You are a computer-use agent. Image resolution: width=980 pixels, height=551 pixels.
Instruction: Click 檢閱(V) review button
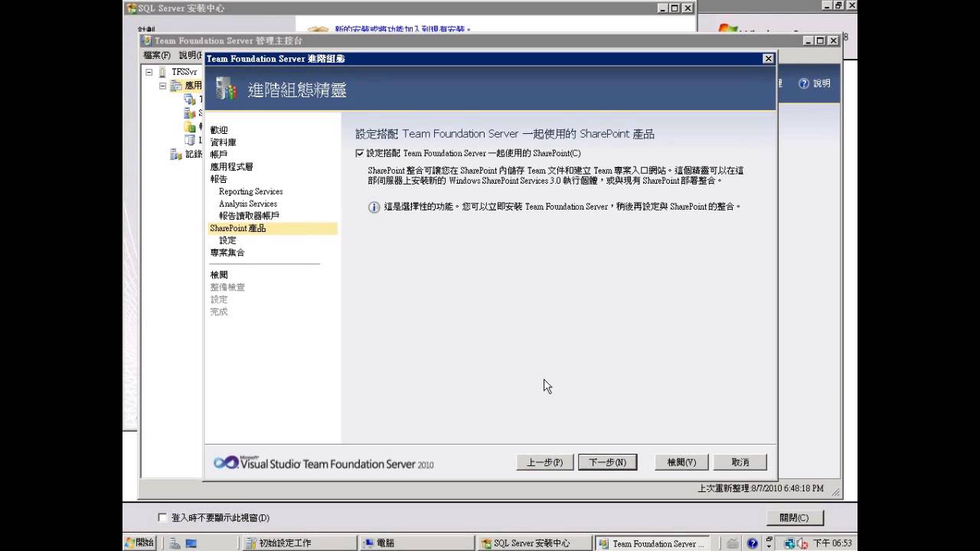pos(681,462)
